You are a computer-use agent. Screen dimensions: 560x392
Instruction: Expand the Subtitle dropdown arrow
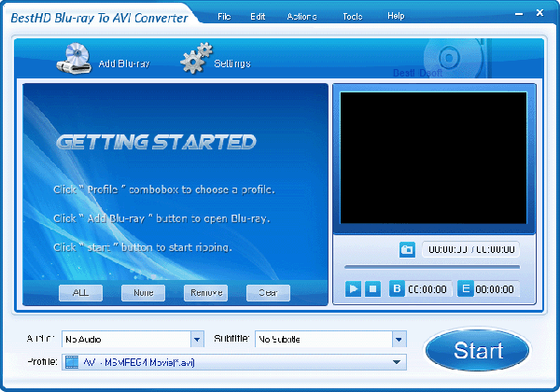coord(399,339)
